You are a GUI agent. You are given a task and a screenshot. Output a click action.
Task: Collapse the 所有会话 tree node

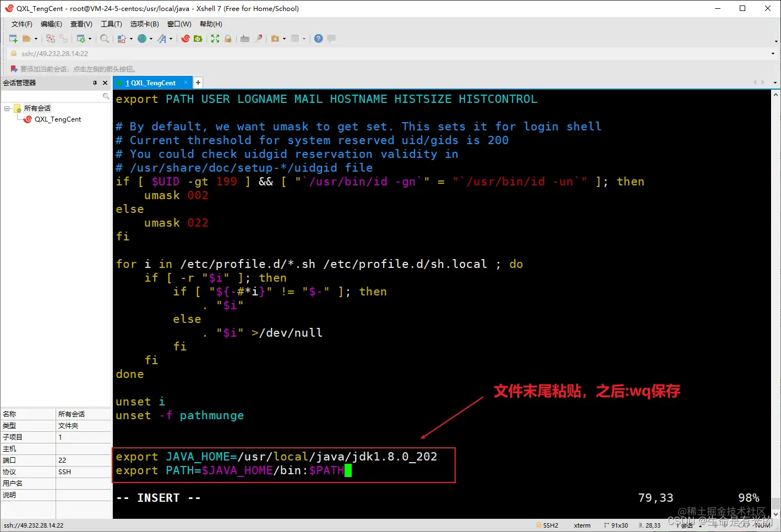click(x=7, y=108)
